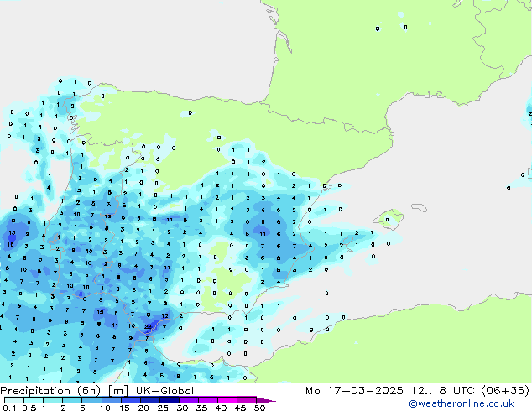
Task: Click the '40' legend value label
Action: [x=221, y=408]
